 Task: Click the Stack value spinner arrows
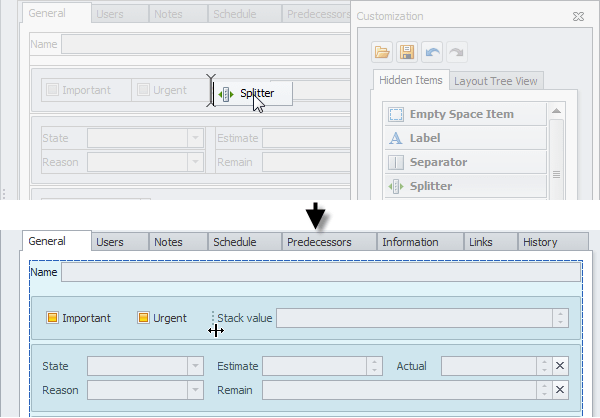[560, 318]
